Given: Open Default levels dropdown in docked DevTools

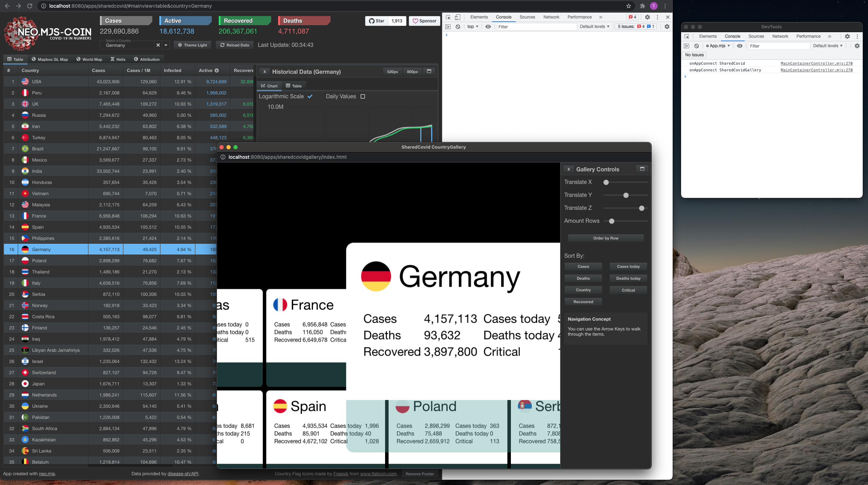Looking at the screenshot, I should (595, 27).
